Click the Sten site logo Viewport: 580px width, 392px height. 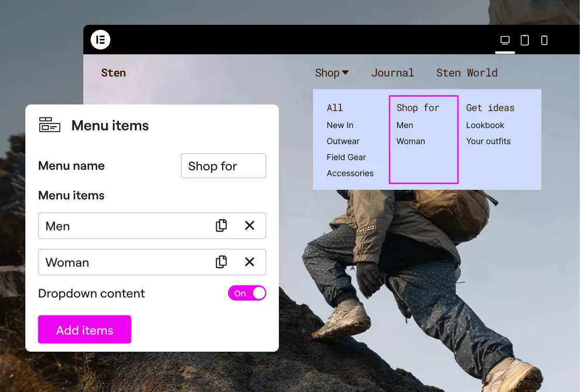113,73
